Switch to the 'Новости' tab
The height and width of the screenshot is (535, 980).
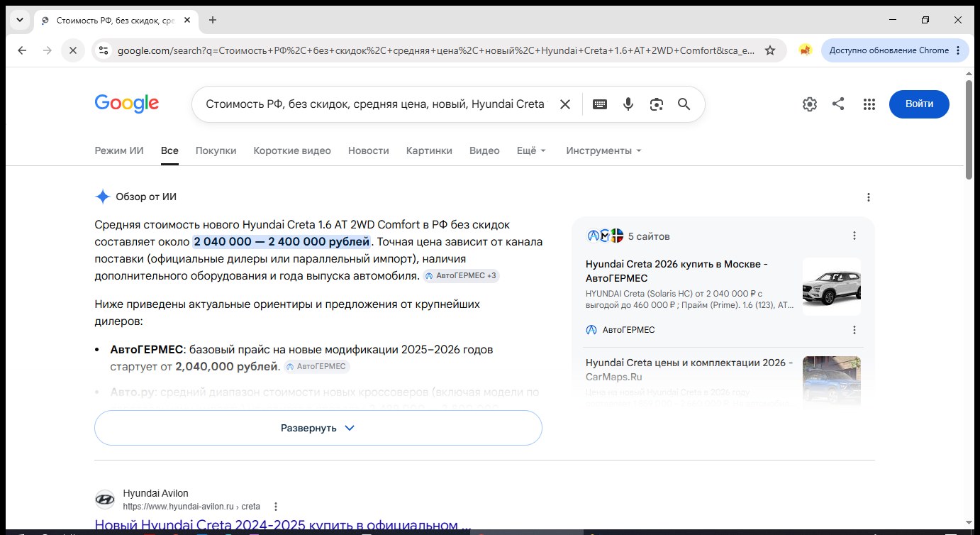point(369,150)
